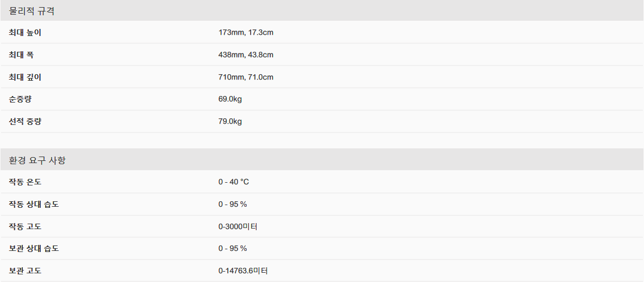Screen dimensions: 644x282
Task: Click the 69.0kg net weight value
Action: pos(230,99)
